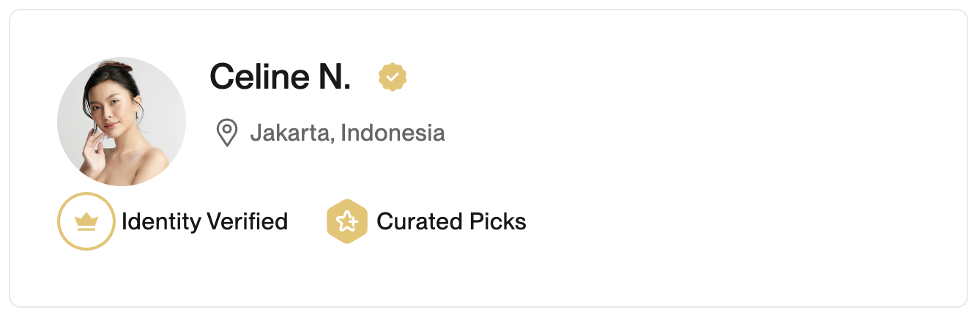Click the crown Identity Verified icon

click(x=86, y=221)
